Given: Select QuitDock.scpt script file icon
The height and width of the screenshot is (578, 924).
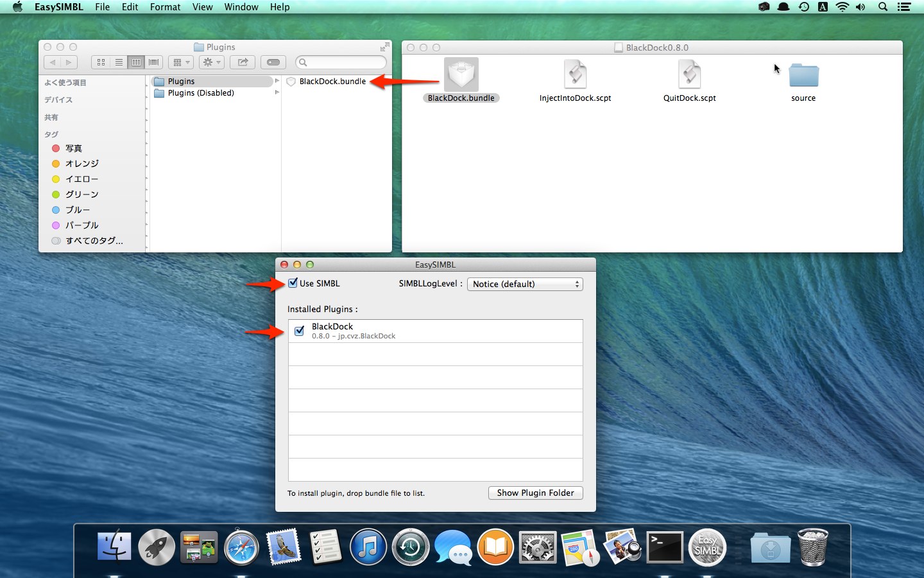Looking at the screenshot, I should (690, 74).
